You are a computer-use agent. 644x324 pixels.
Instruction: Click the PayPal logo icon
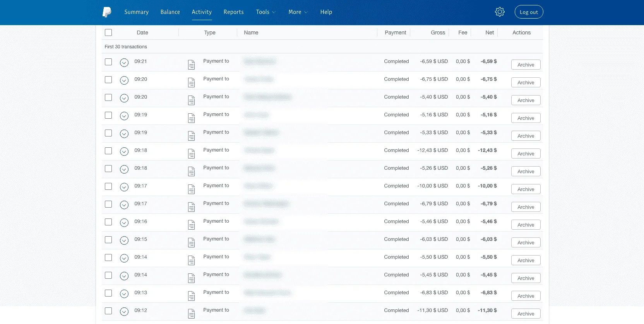tap(107, 12)
